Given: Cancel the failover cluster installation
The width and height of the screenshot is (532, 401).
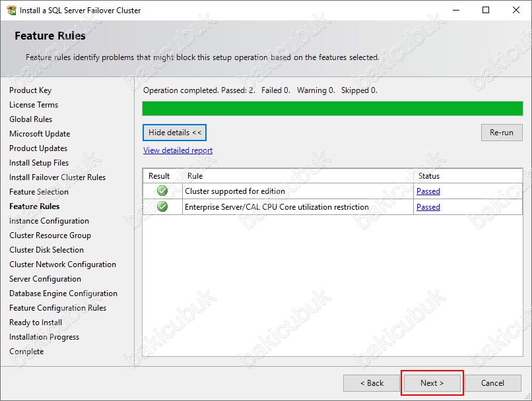Looking at the screenshot, I should (x=492, y=383).
